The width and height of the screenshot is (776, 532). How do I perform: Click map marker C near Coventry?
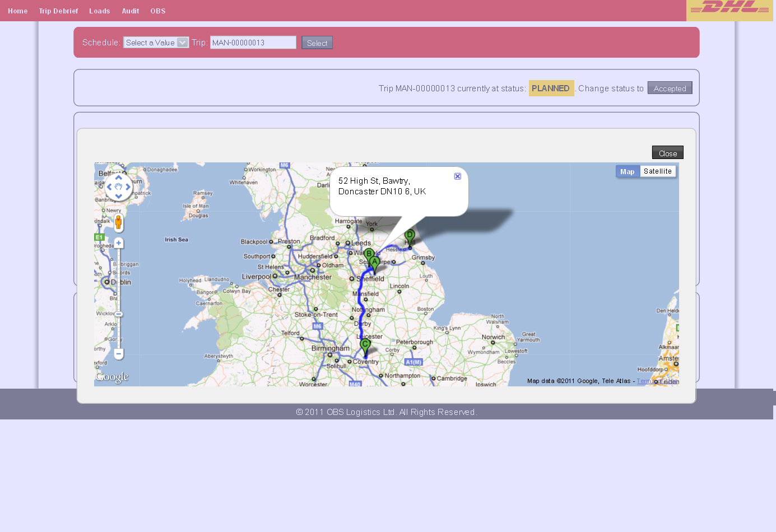coord(365,346)
